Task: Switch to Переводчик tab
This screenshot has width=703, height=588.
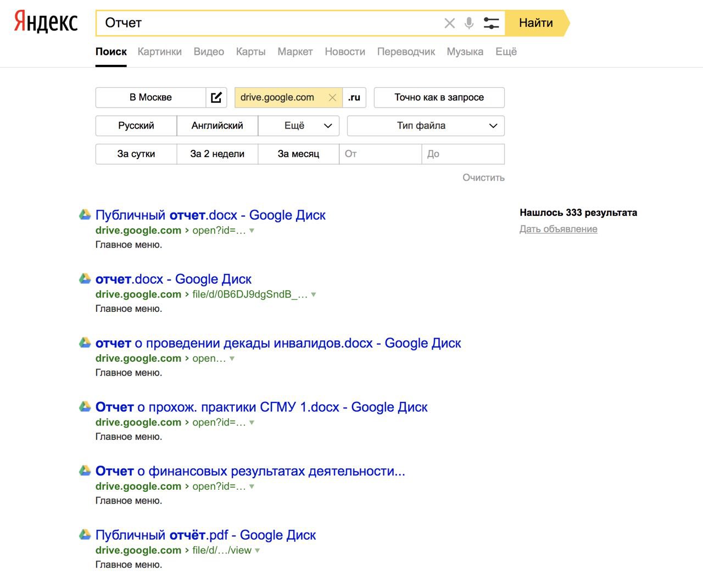Action: click(406, 52)
